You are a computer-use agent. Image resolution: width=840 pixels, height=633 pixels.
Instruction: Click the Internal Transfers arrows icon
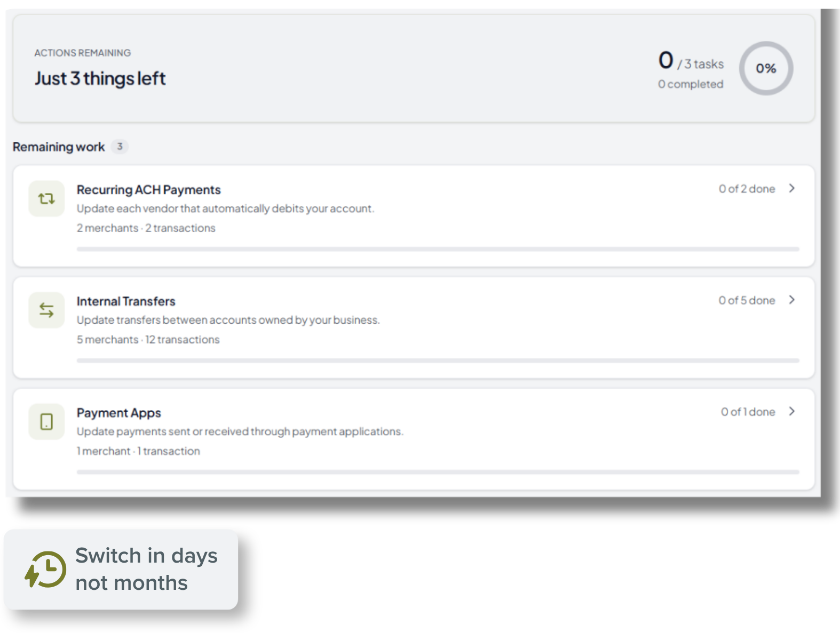click(x=46, y=310)
